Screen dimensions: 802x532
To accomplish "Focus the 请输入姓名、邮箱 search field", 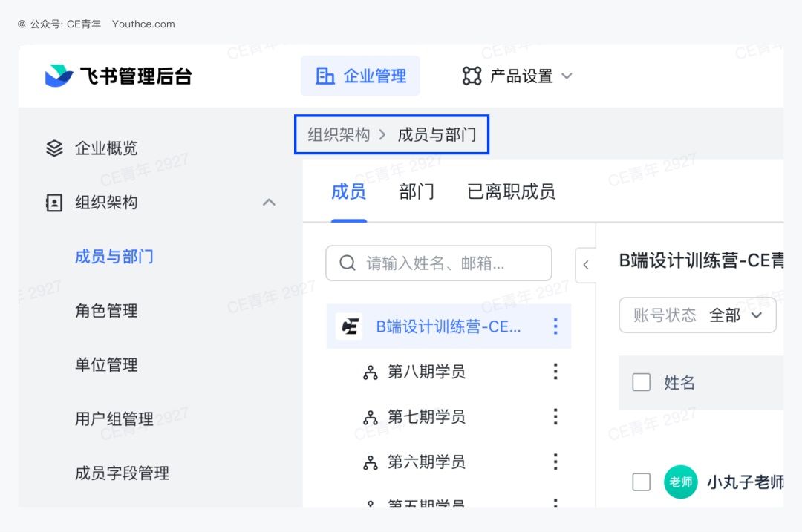I will tap(439, 263).
